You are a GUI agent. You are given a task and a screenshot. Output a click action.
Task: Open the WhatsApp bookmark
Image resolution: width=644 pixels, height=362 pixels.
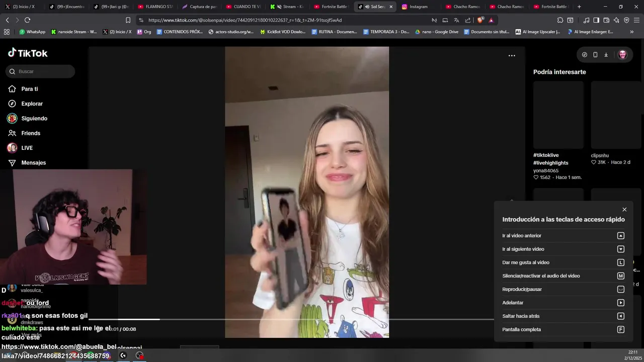pyautogui.click(x=32, y=32)
